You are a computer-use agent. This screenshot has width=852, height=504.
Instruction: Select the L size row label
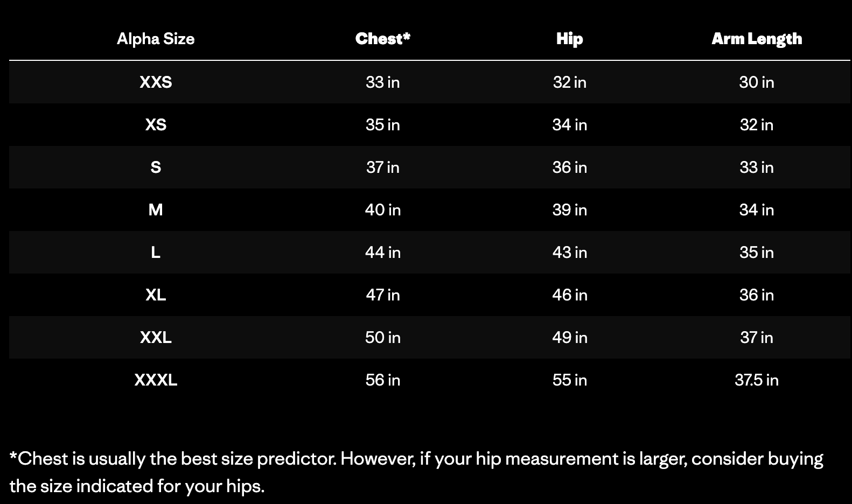pos(156,252)
